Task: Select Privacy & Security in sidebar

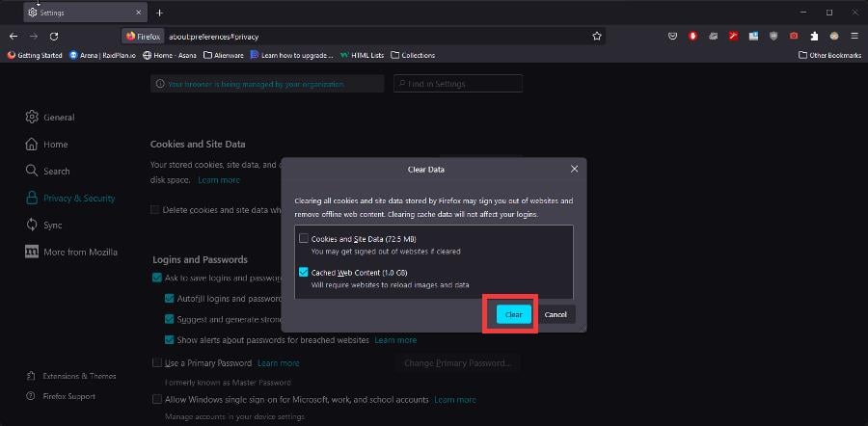Action: 70,199
